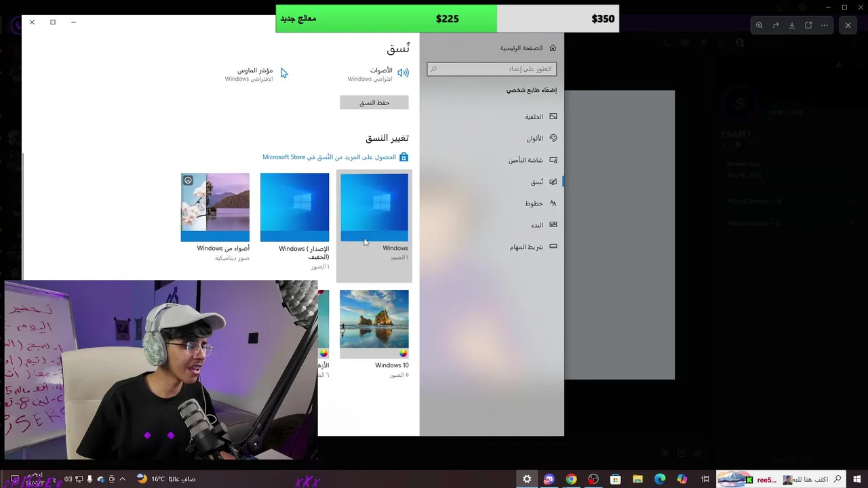Open Microsoft Store from the taskbar

click(x=616, y=479)
